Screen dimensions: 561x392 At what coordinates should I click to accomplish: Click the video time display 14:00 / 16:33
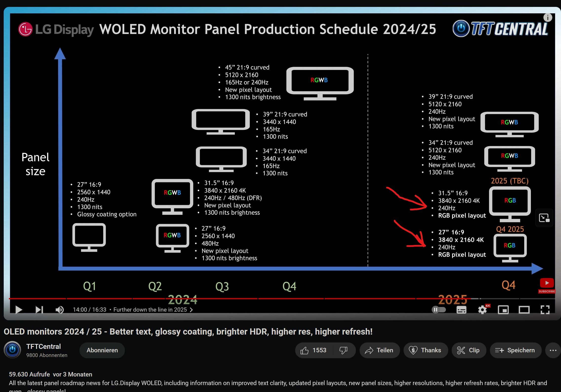tap(90, 310)
